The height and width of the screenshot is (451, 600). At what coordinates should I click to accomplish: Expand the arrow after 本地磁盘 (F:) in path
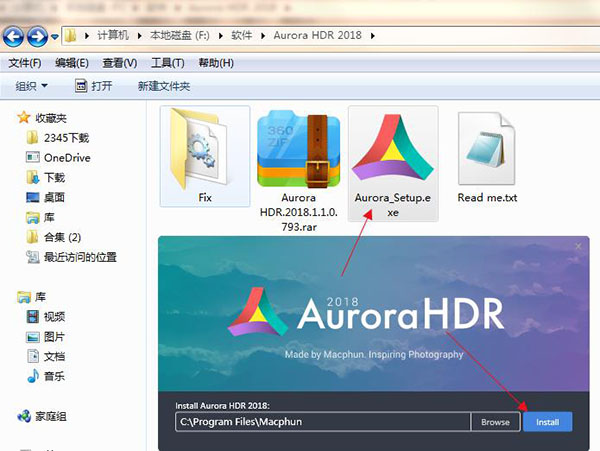click(x=221, y=36)
